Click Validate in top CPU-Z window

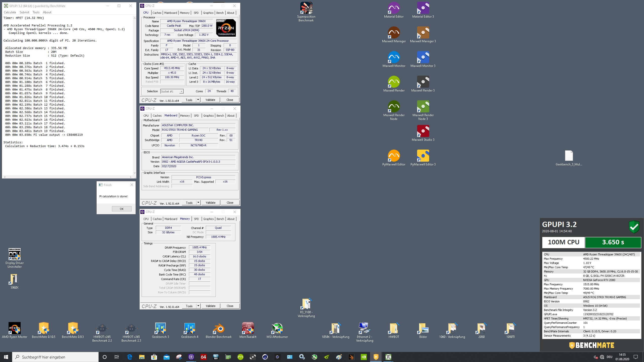point(210,100)
